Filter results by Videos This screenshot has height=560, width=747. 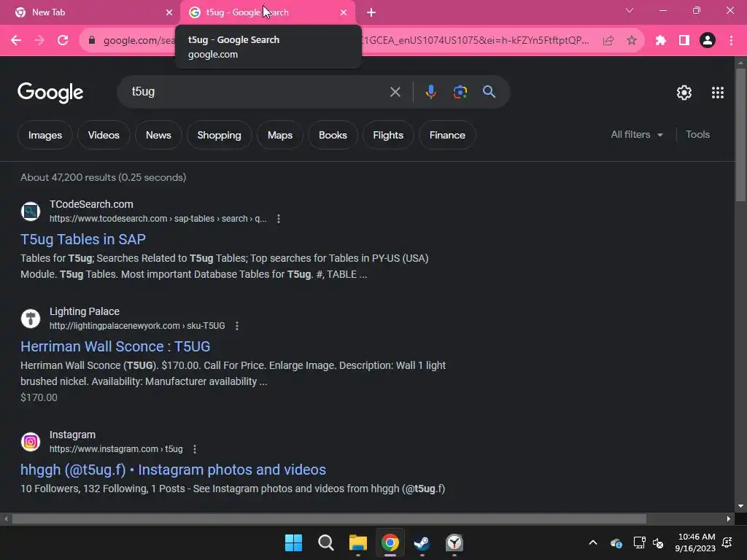(x=104, y=135)
